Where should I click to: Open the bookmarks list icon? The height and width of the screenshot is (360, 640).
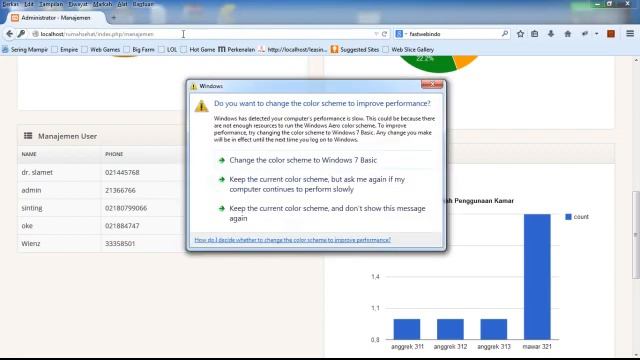coord(535,34)
